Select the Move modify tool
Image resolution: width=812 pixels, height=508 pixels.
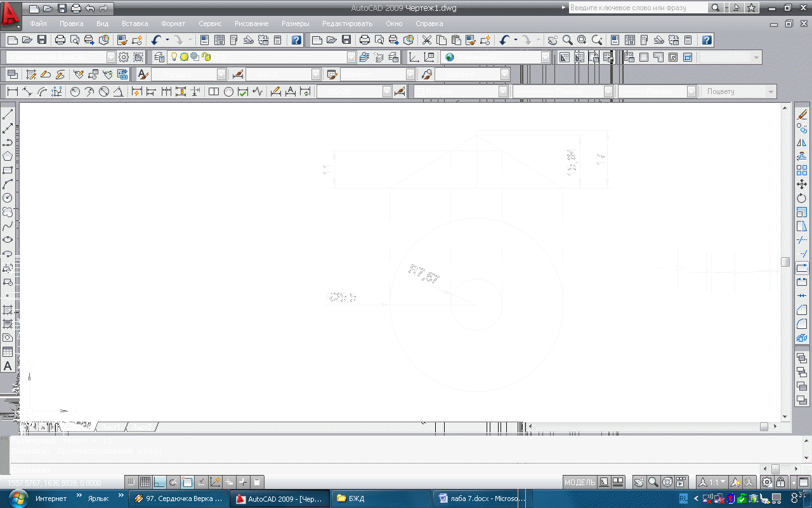pyautogui.click(x=802, y=184)
